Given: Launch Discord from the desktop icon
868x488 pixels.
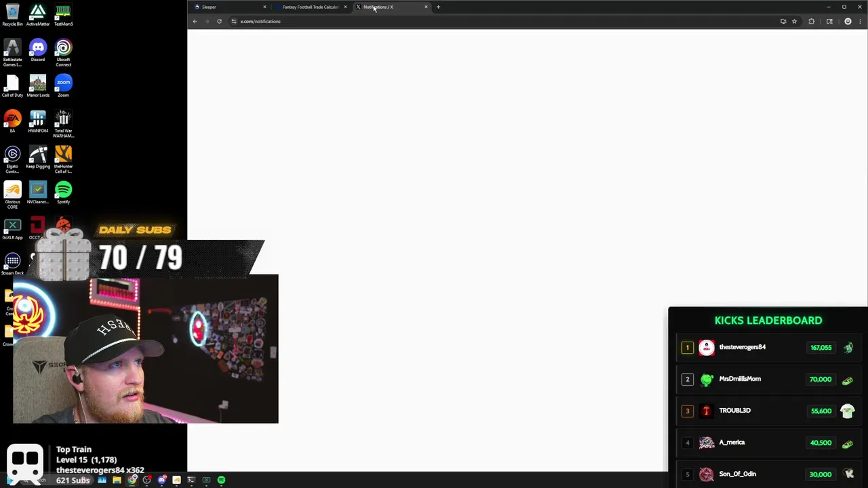Looking at the screenshot, I should point(38,51).
